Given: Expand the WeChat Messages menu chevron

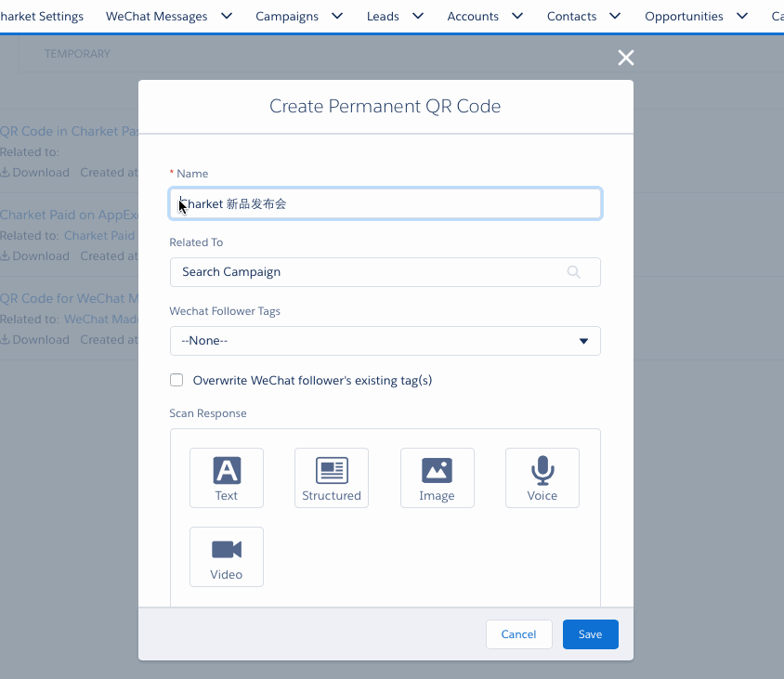Looking at the screenshot, I should (227, 16).
